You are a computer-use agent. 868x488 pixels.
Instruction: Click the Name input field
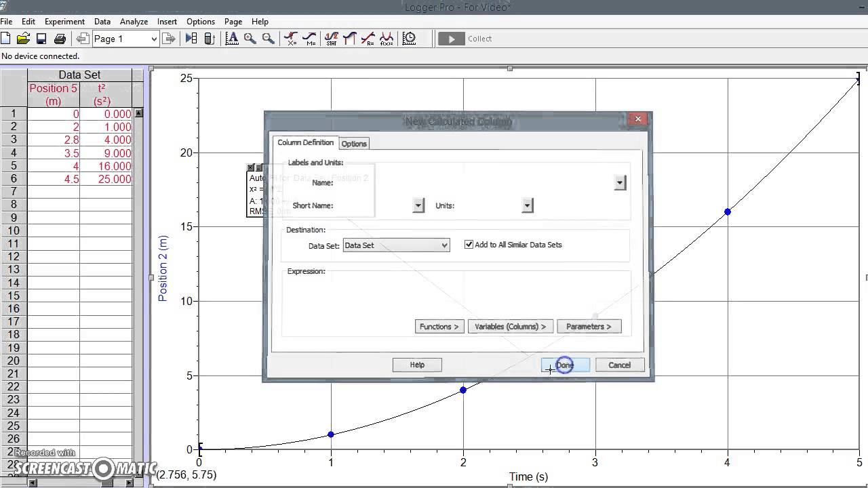pyautogui.click(x=474, y=182)
